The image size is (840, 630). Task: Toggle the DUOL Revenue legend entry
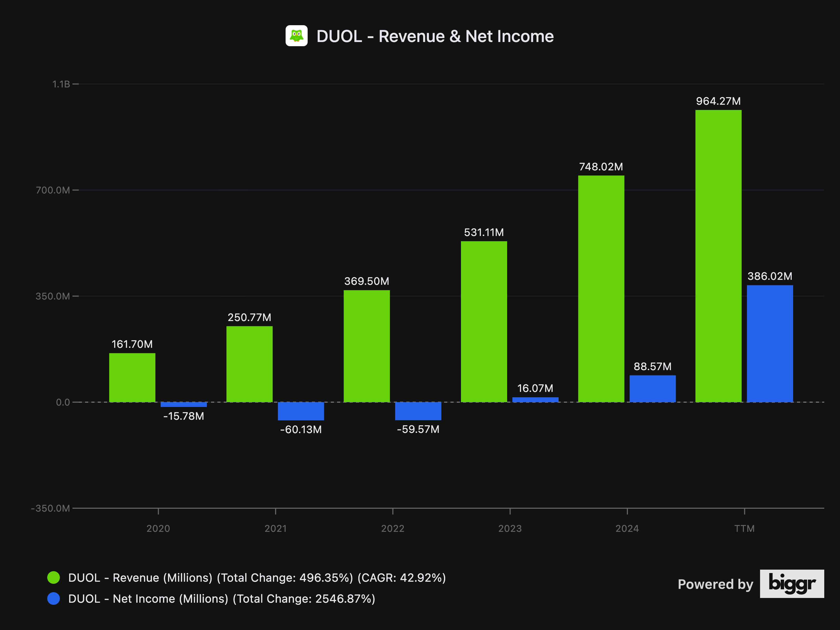pos(257,577)
